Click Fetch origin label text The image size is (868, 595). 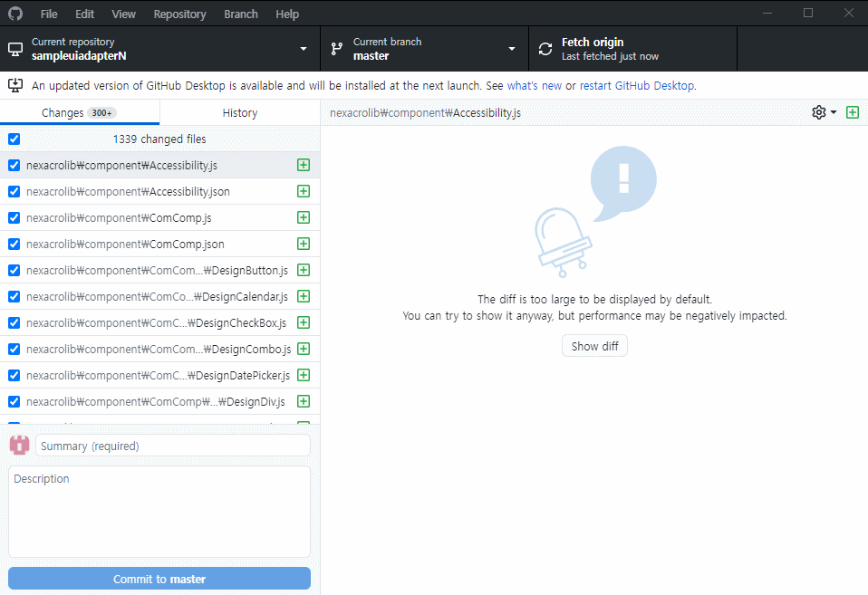coord(593,42)
